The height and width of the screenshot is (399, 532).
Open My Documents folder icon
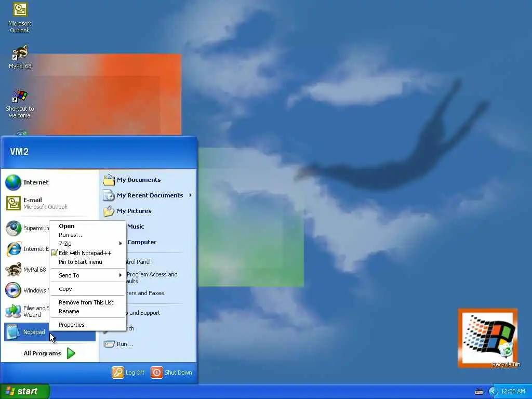point(109,179)
